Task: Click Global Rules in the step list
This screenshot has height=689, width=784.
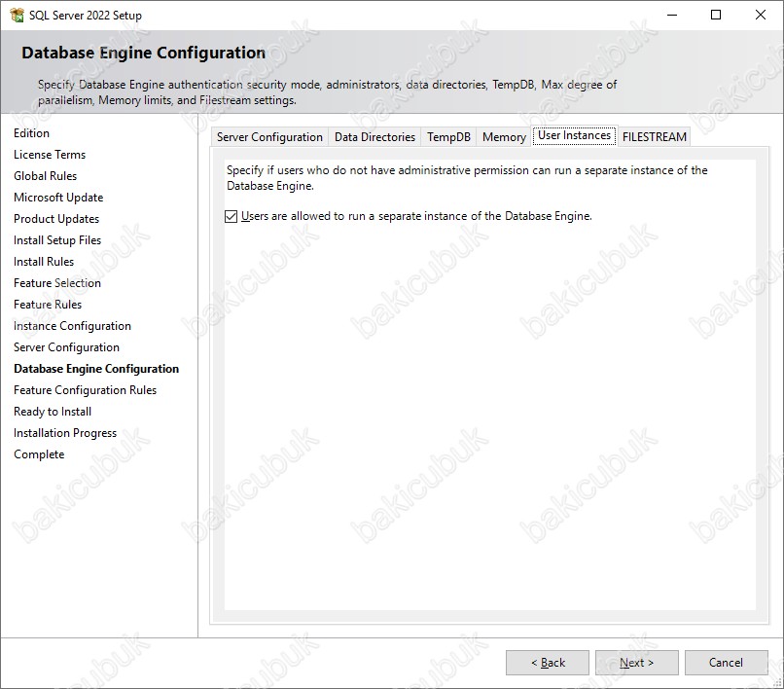Action: pyautogui.click(x=45, y=176)
